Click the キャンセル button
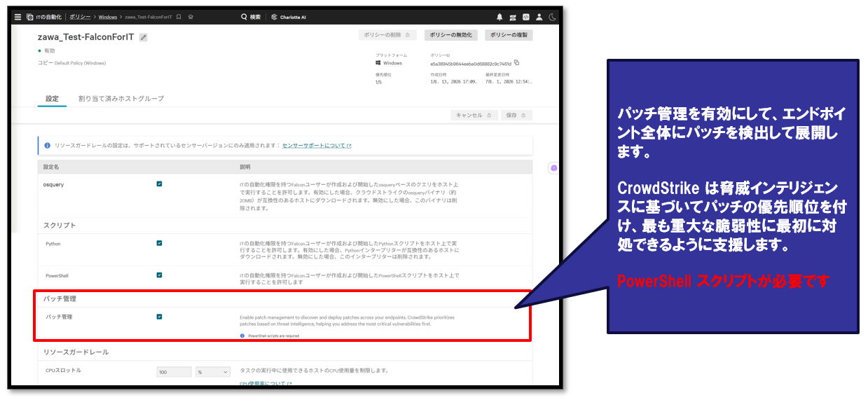This screenshot has height=400, width=868. (x=474, y=115)
